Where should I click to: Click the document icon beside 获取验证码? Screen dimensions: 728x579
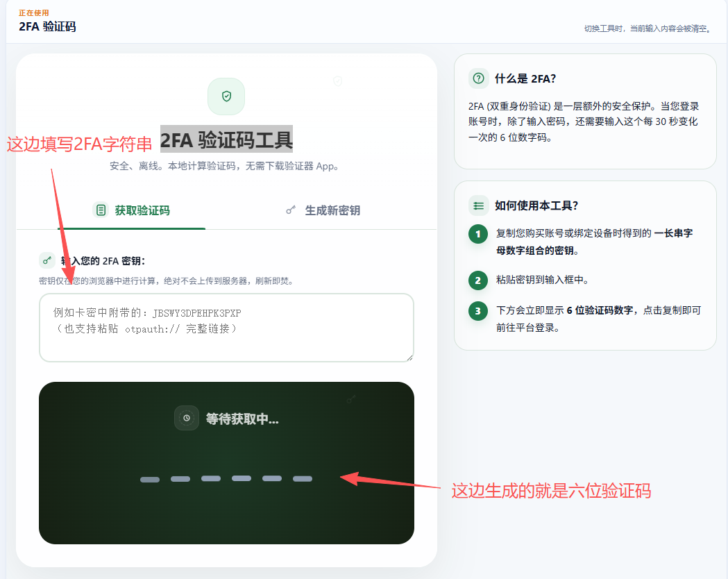pyautogui.click(x=101, y=210)
